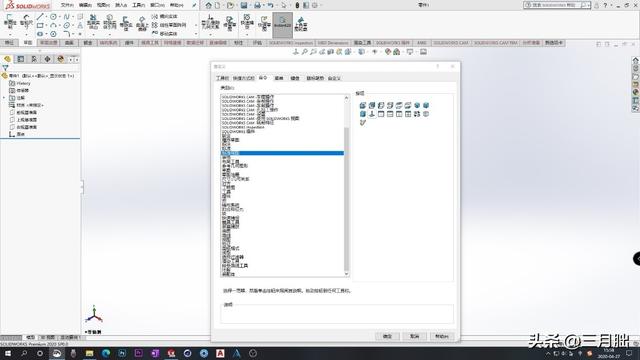640x360 pixels.
Task: Switch to the Features (特征) ribbon tab
Action: pos(9,42)
